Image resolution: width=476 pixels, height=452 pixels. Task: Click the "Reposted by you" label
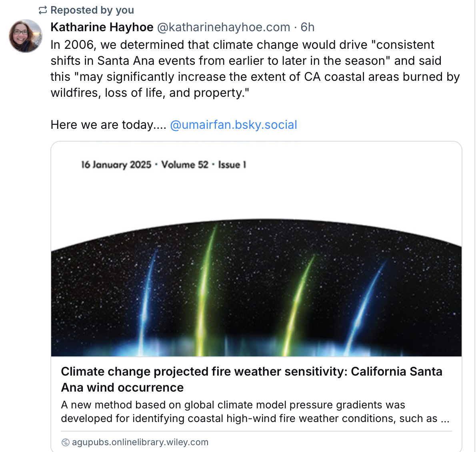coord(92,10)
